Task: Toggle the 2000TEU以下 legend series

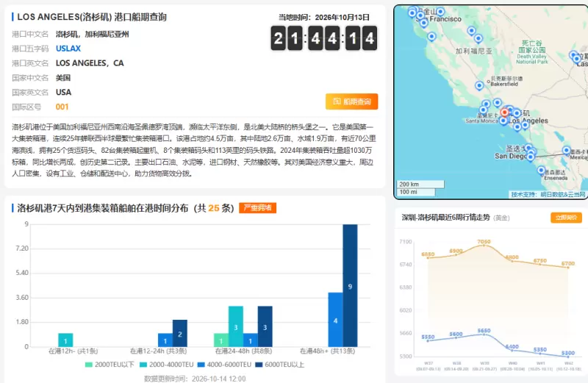Action: 110,365
